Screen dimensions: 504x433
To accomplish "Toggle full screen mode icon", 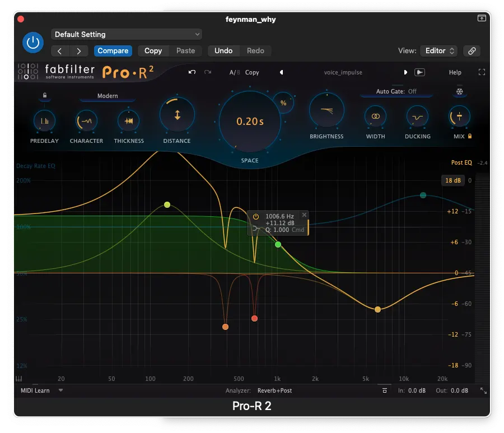I will pyautogui.click(x=482, y=72).
